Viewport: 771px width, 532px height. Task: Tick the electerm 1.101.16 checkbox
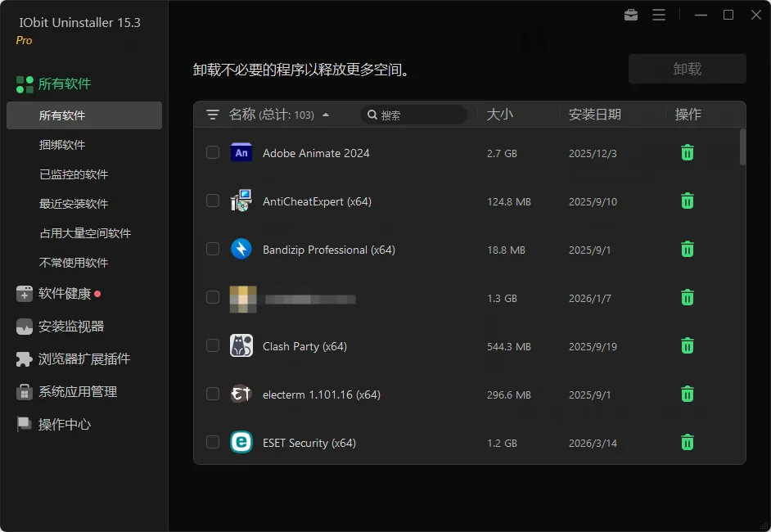pos(213,394)
